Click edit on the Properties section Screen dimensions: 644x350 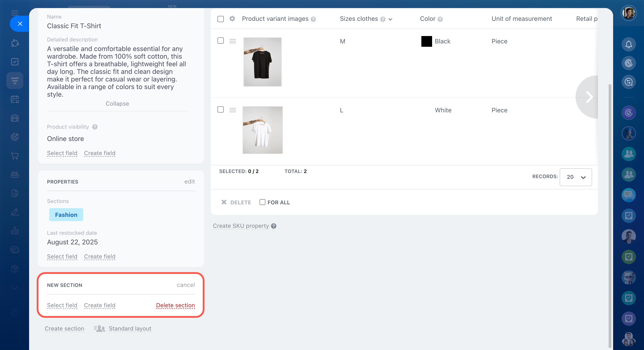[190, 181]
